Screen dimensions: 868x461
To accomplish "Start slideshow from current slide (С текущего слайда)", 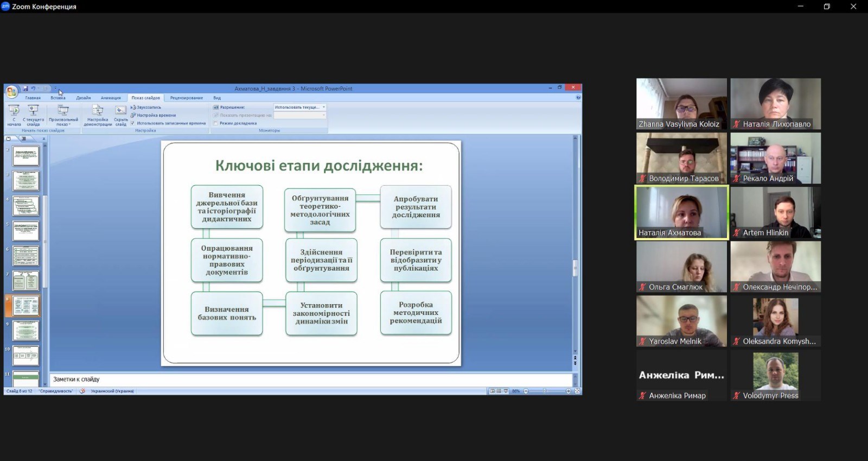I will [x=33, y=115].
